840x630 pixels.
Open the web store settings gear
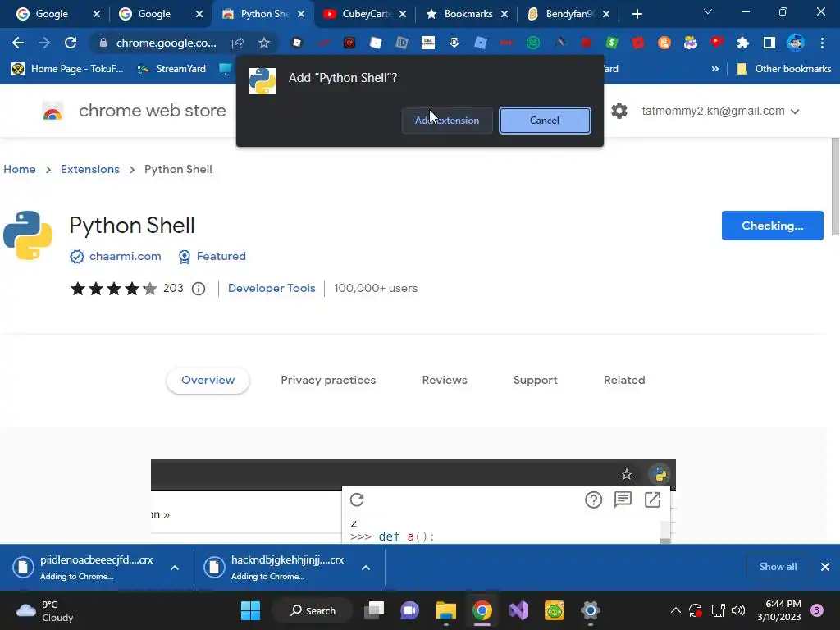pyautogui.click(x=619, y=111)
